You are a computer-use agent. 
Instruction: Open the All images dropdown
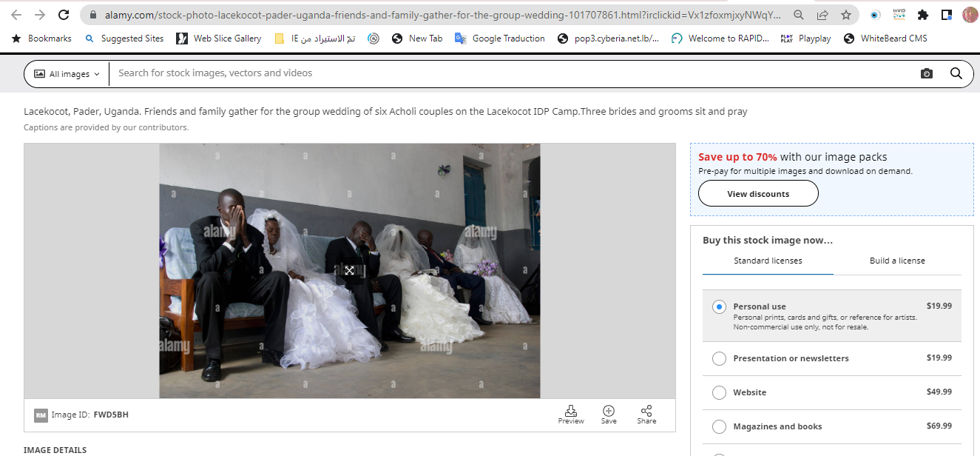67,74
